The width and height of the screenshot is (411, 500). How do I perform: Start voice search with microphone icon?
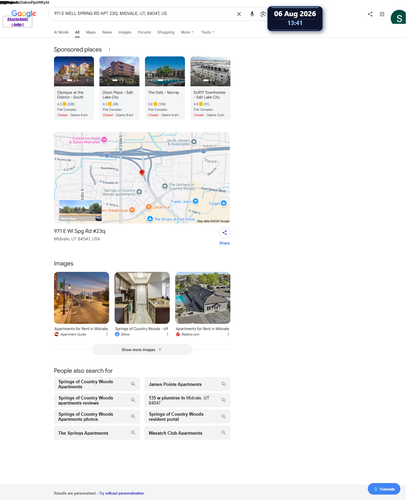(252, 14)
